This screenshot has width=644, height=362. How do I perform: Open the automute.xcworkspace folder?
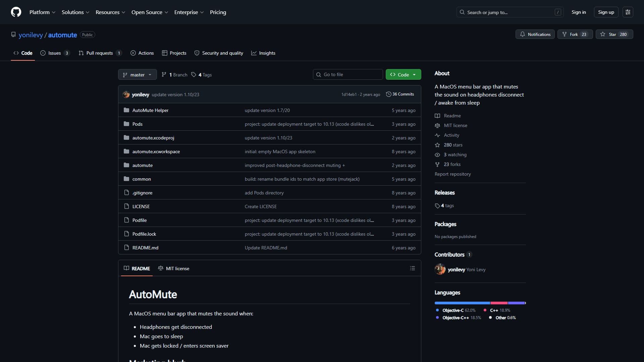point(156,152)
